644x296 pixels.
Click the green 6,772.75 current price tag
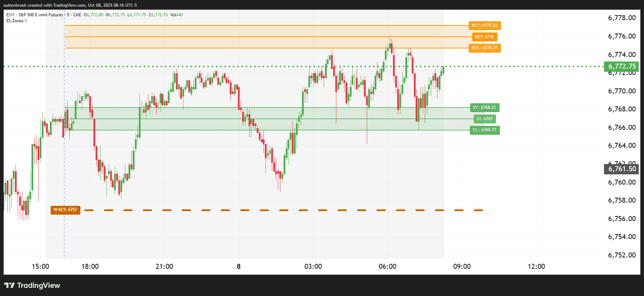coord(622,66)
